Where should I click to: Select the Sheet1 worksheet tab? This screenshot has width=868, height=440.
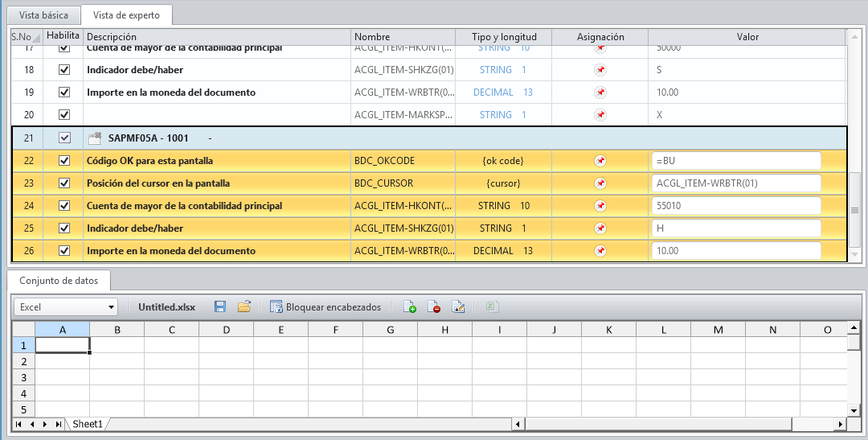88,424
